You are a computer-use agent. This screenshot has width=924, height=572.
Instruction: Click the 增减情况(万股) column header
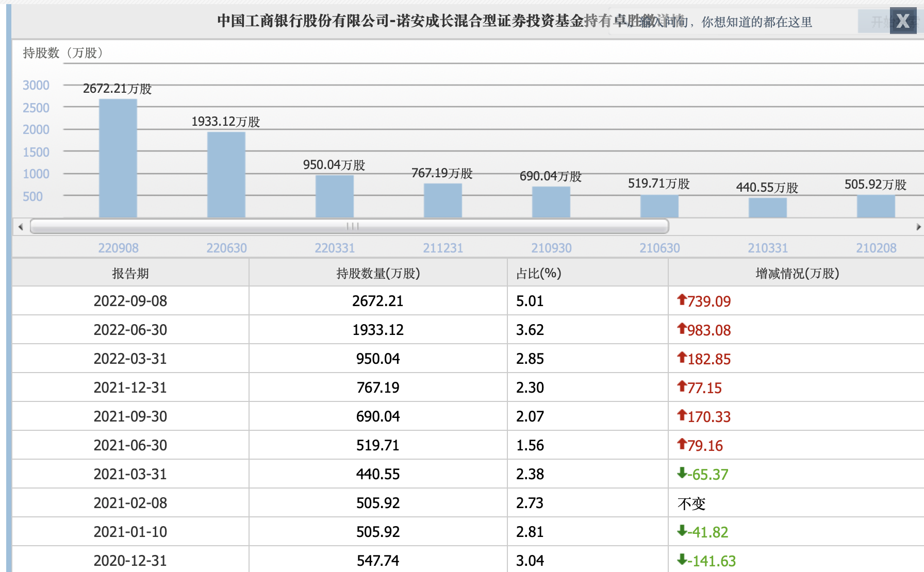[797, 273]
